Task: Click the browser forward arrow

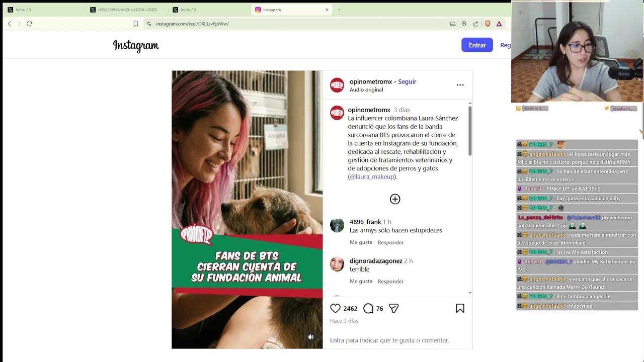Action: pyautogui.click(x=19, y=24)
